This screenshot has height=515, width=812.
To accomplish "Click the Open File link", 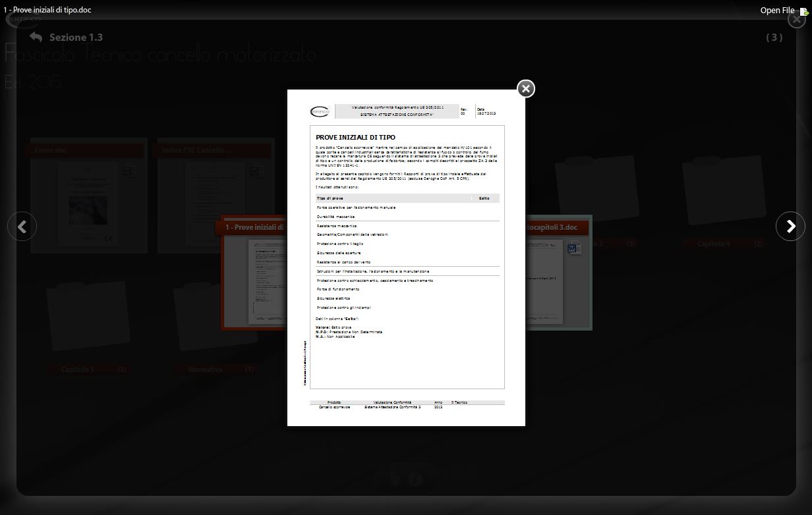I will tap(777, 10).
